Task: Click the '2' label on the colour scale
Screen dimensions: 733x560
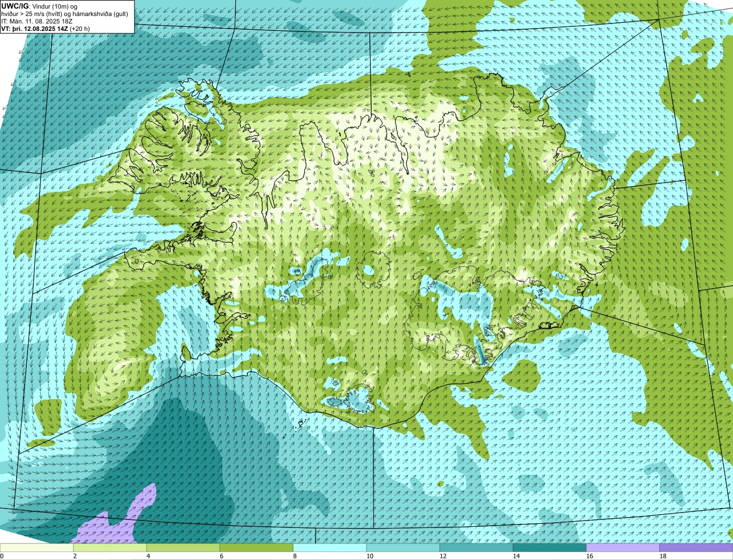Action: coord(75,556)
